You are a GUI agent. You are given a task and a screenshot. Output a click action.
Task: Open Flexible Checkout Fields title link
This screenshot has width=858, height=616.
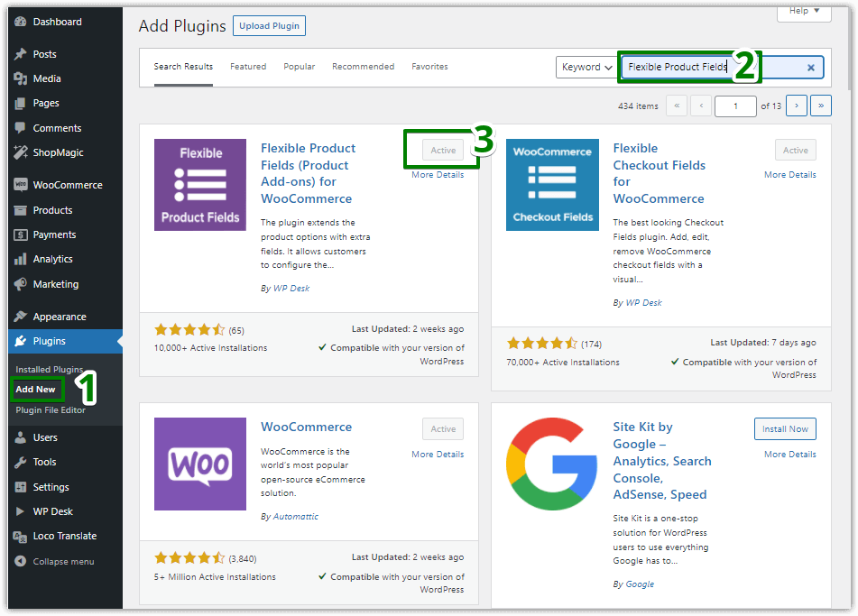659,173
